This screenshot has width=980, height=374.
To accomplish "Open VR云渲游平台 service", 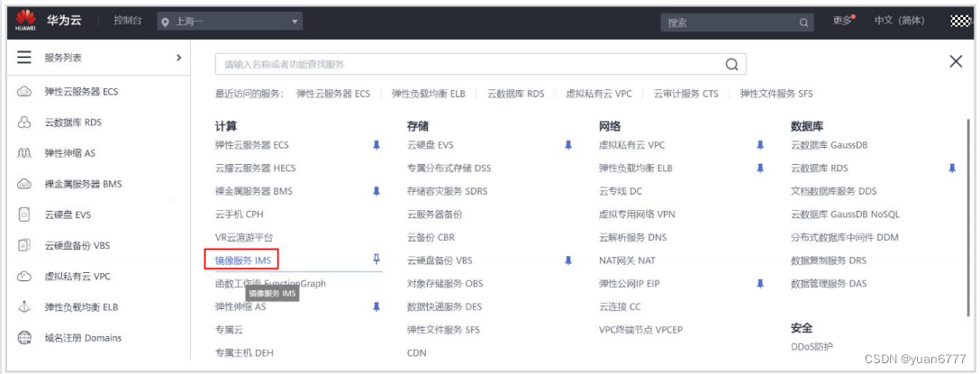I will [244, 237].
